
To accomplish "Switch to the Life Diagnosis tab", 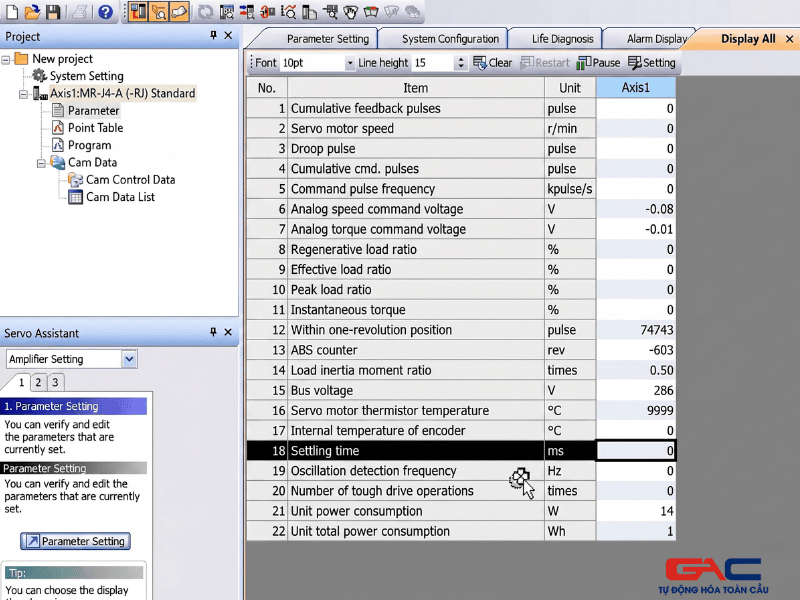I will click(x=562, y=39).
